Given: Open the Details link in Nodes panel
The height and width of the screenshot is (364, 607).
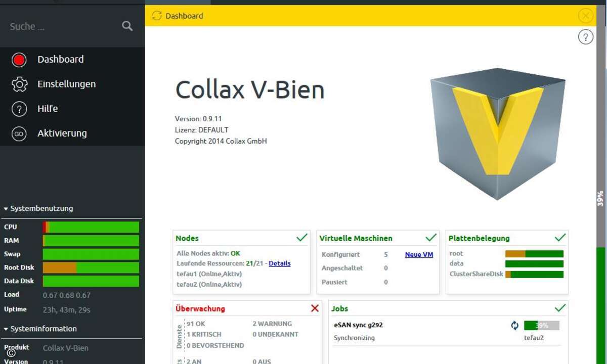Looking at the screenshot, I should click(280, 263).
